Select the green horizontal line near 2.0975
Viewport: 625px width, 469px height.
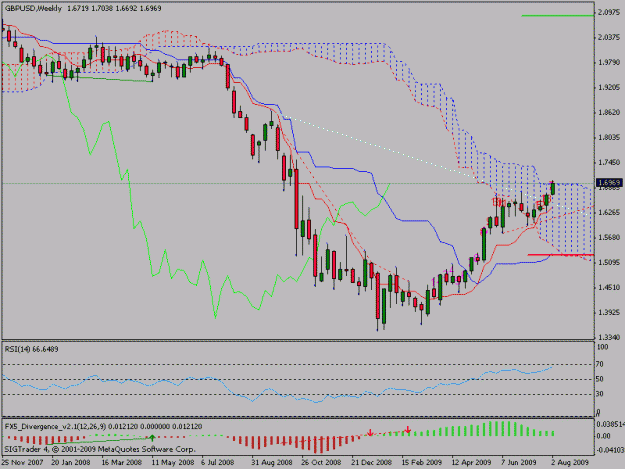coord(557,16)
